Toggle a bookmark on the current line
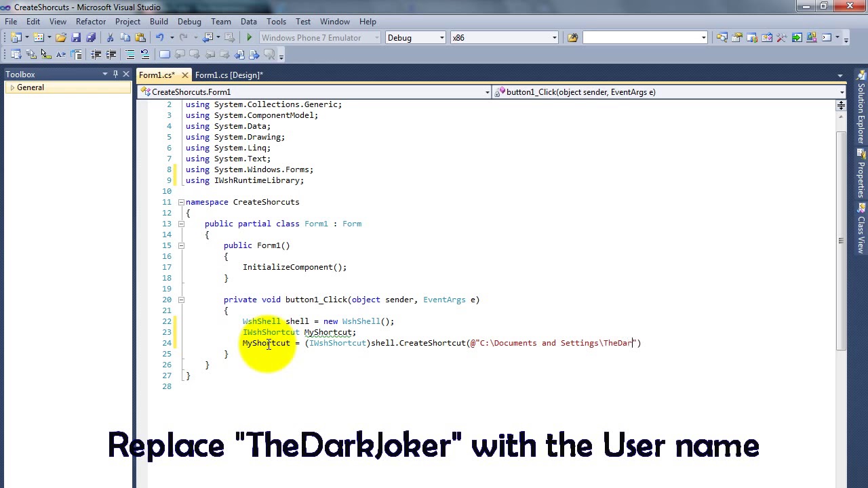 click(x=164, y=54)
